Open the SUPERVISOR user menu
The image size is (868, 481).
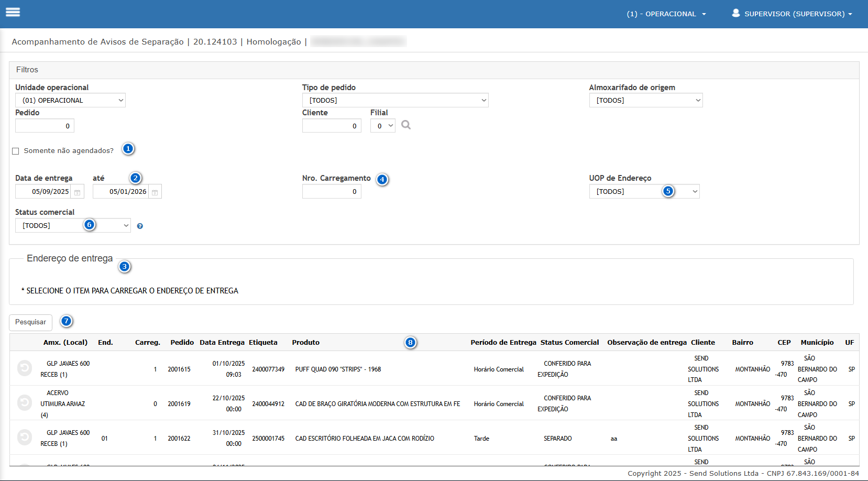[798, 14]
